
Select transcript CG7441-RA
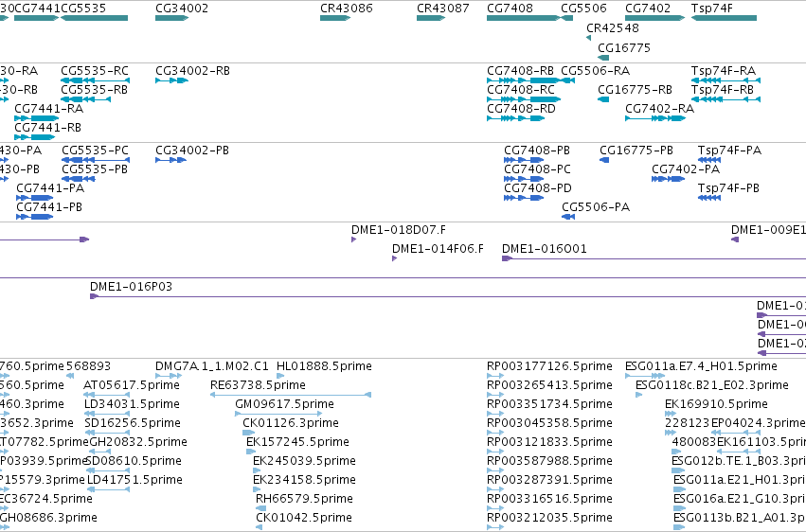click(x=37, y=118)
